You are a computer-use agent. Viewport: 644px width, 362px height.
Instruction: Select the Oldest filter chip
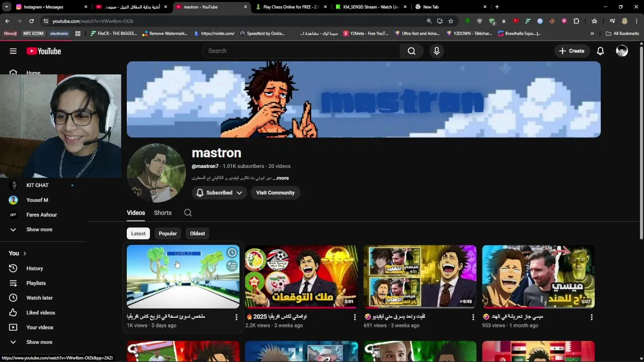(197, 233)
